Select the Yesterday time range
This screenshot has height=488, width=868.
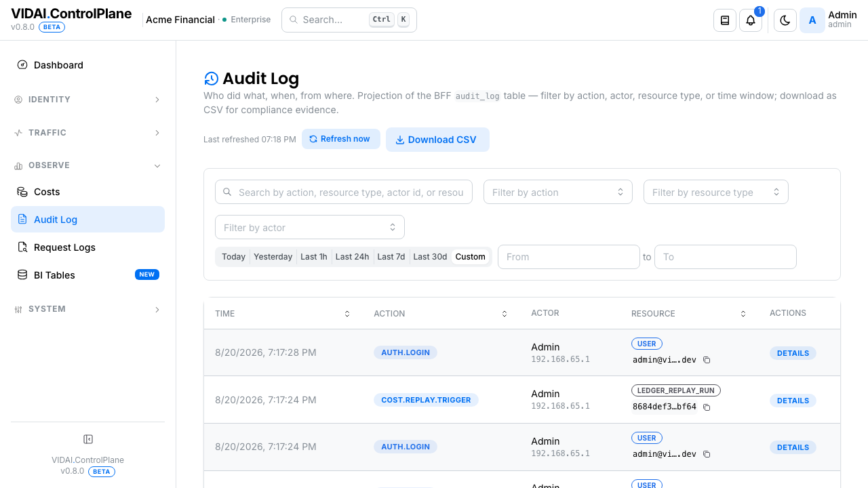(273, 257)
